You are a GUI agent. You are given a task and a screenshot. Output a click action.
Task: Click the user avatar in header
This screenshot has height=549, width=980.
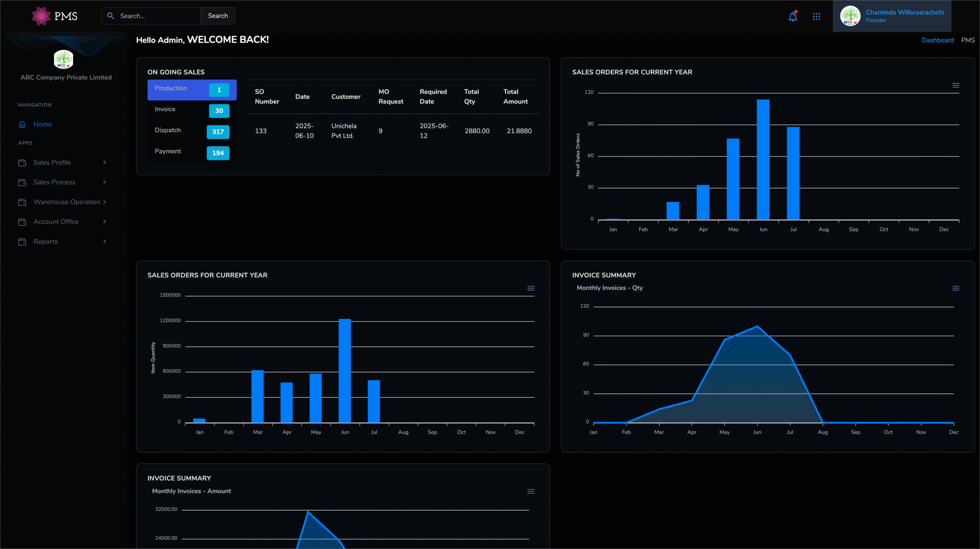coord(850,16)
